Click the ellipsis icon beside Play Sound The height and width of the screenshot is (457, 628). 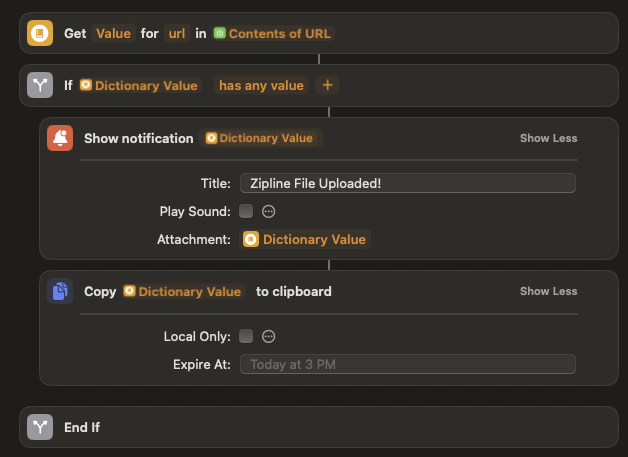click(268, 211)
